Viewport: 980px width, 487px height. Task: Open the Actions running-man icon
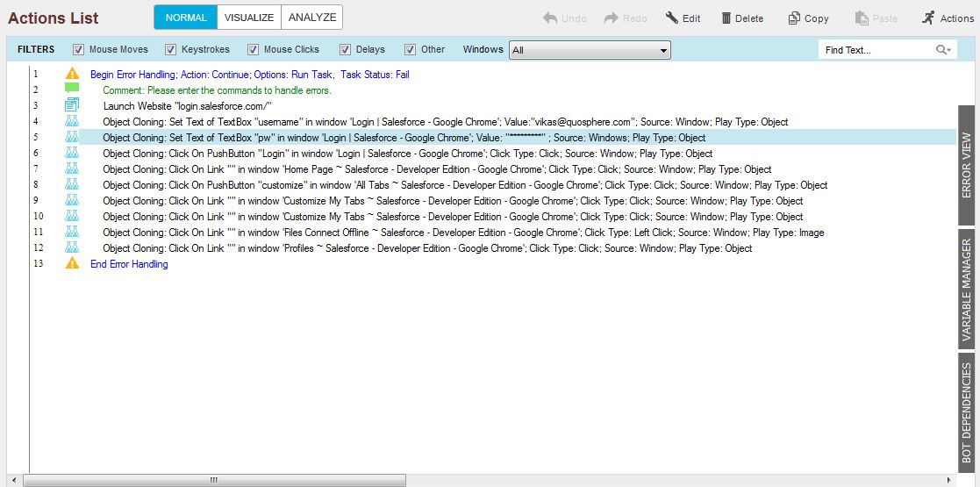point(928,18)
